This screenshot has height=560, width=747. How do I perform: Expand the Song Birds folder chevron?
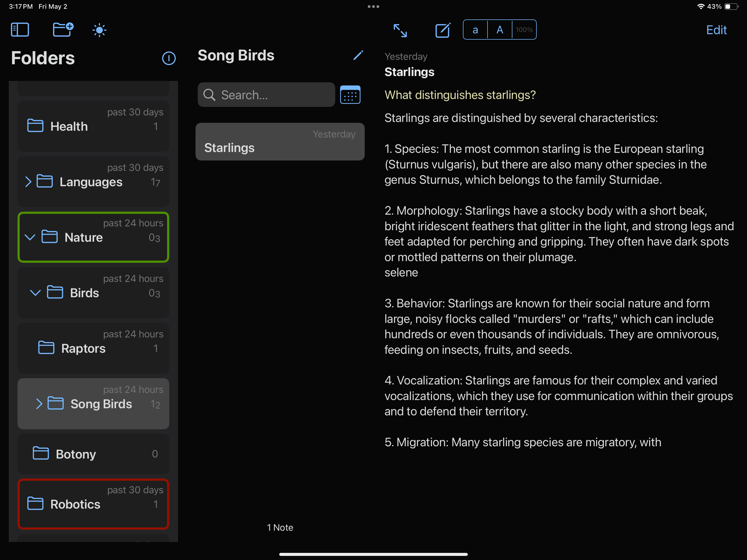[x=39, y=404]
